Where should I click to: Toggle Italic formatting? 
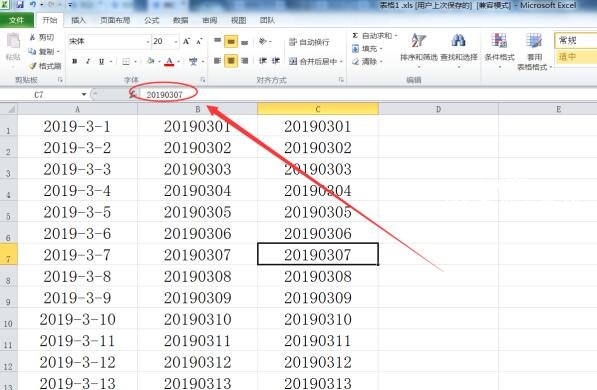[x=88, y=61]
